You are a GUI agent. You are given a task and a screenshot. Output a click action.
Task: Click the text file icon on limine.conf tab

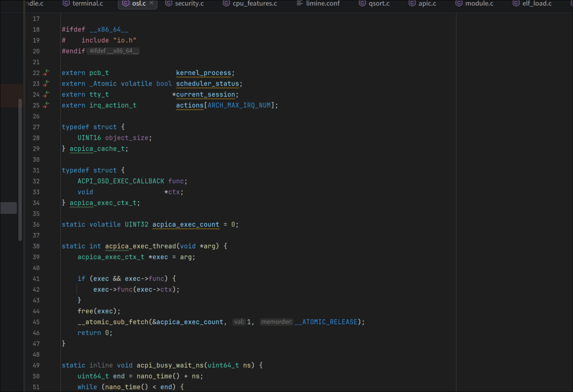pyautogui.click(x=299, y=3)
